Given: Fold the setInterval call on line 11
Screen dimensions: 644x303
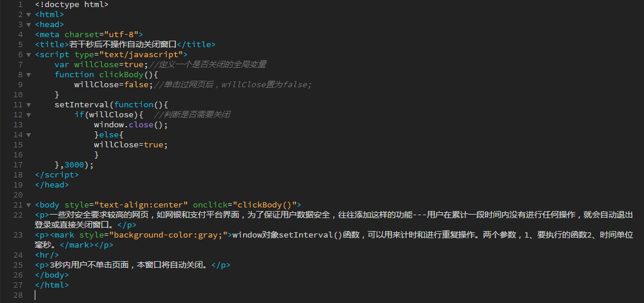Looking at the screenshot, I should tap(28, 105).
